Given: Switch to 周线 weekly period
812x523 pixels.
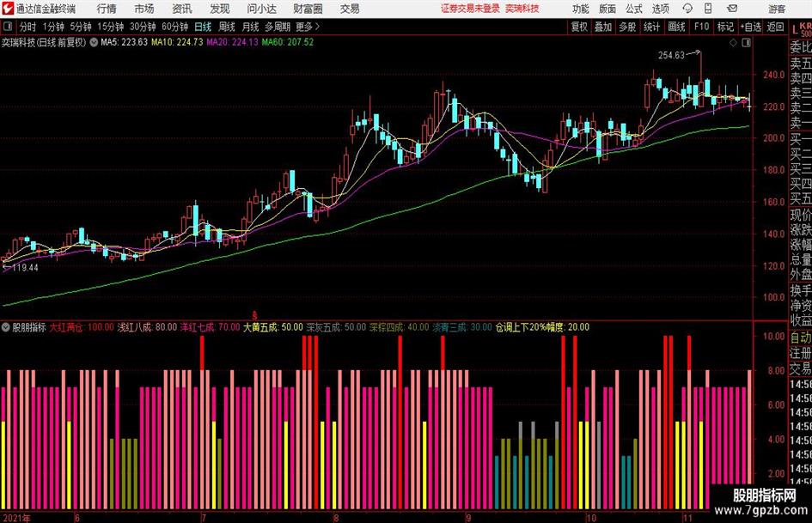Looking at the screenshot, I should [226, 27].
